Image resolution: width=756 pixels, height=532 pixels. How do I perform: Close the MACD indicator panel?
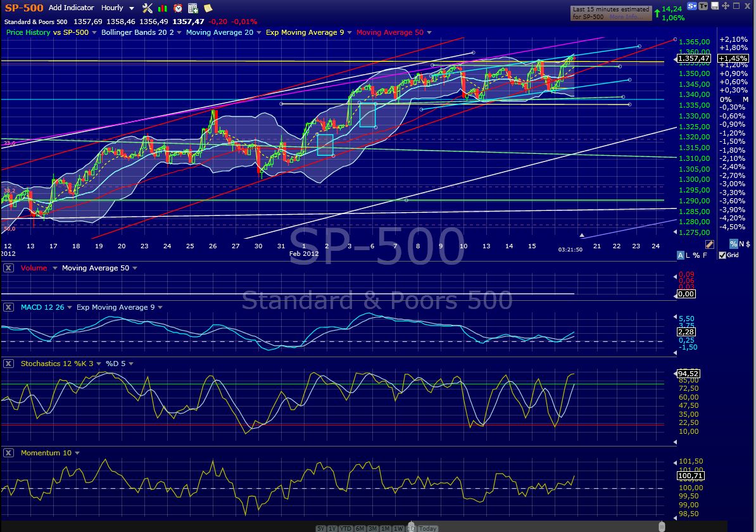click(x=8, y=307)
